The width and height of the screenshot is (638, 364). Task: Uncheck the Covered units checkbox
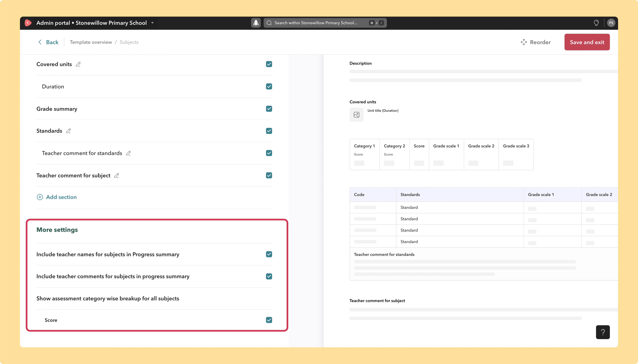[x=269, y=64]
